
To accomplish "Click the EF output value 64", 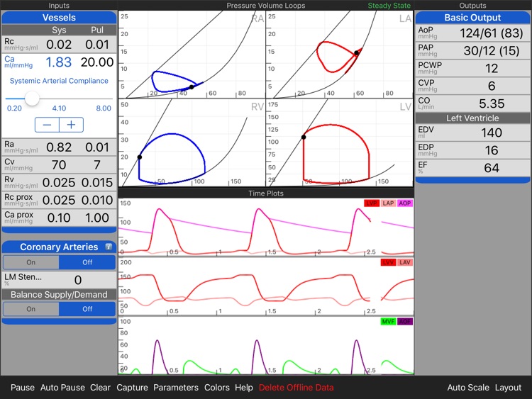I will (x=492, y=168).
